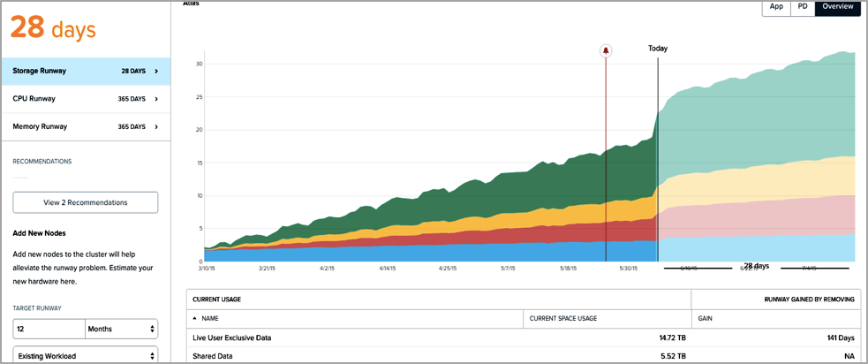The image size is (868, 364).
Task: Open the Existing Workload dropdown
Action: click(x=86, y=356)
